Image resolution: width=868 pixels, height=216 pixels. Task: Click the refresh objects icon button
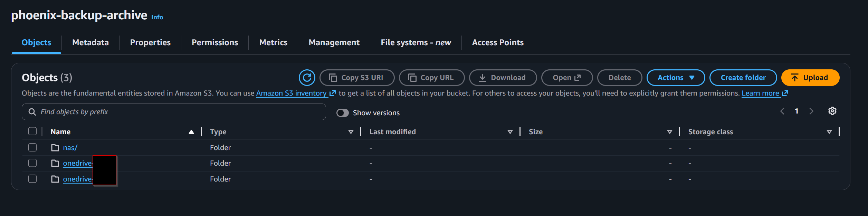pyautogui.click(x=307, y=78)
